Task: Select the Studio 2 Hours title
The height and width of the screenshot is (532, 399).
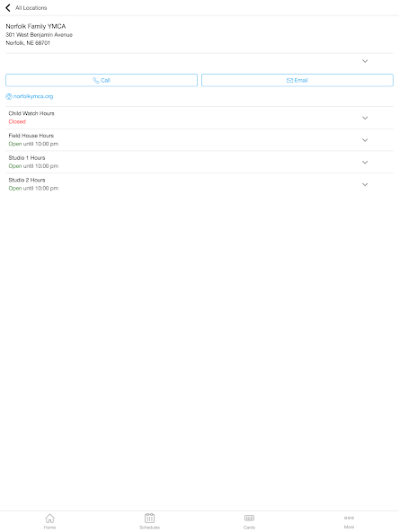Action: 26,180
